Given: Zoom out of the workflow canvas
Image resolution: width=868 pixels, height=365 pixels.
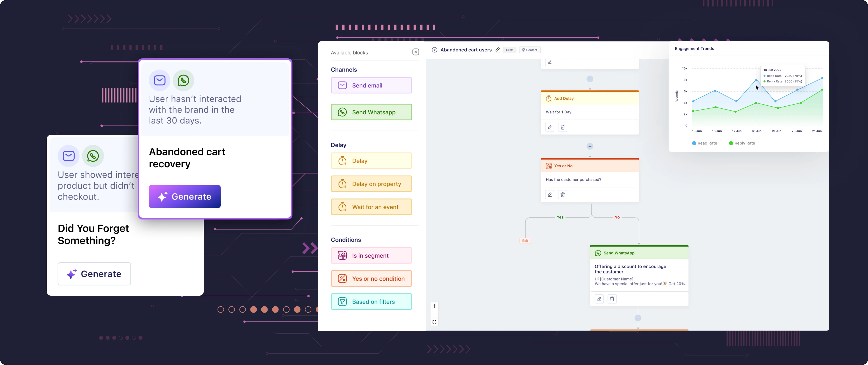Looking at the screenshot, I should click(434, 314).
